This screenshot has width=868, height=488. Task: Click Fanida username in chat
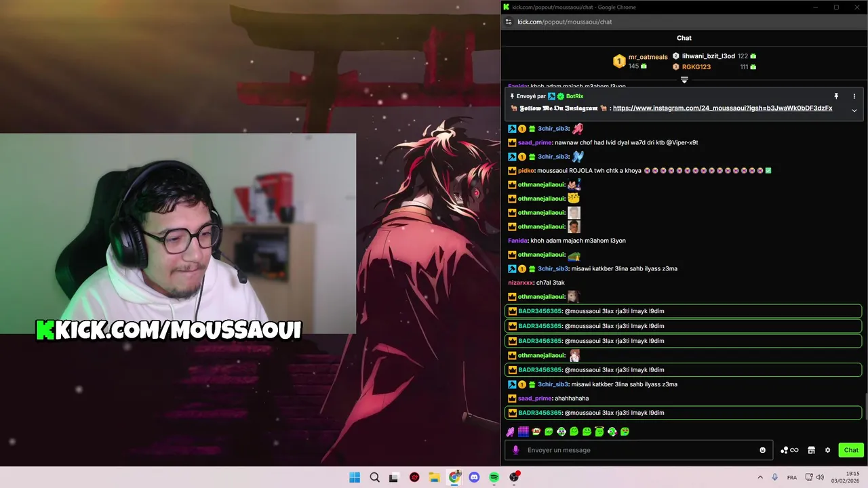tap(518, 241)
